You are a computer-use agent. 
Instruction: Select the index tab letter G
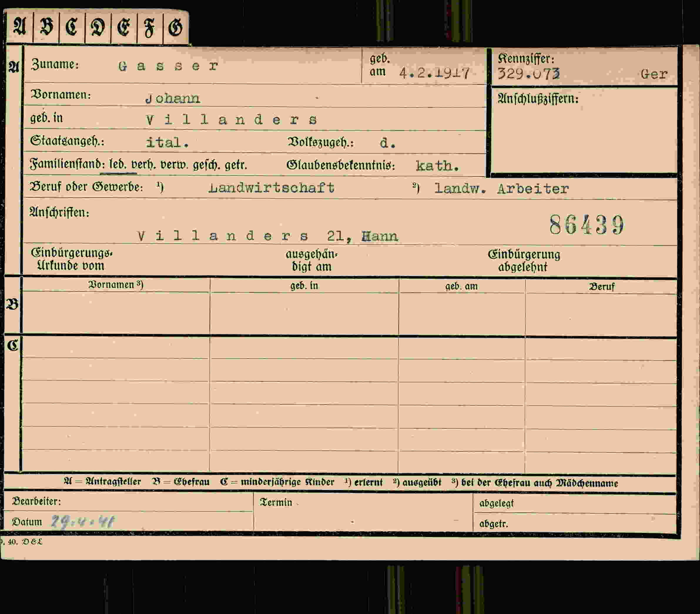pyautogui.click(x=175, y=28)
